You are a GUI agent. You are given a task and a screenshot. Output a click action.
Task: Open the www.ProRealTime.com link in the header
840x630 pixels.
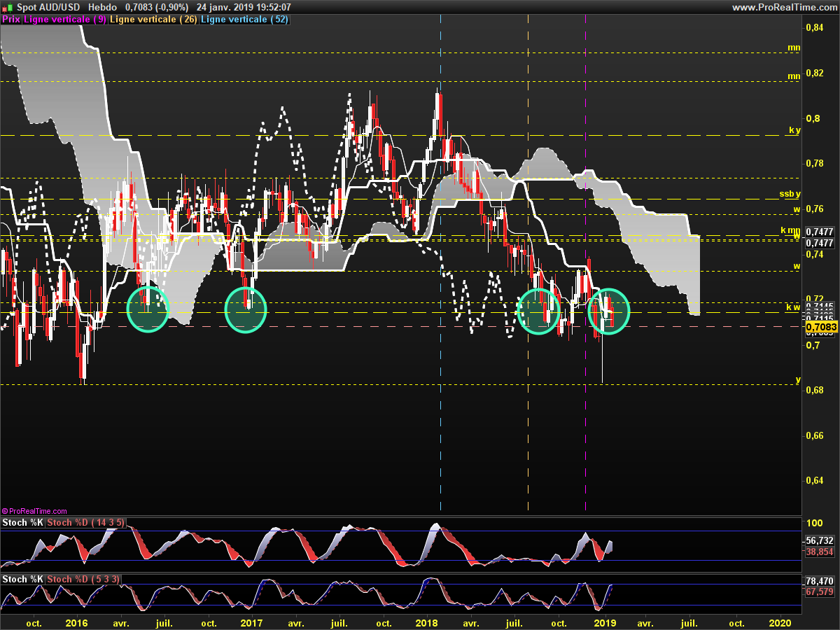[783, 7]
